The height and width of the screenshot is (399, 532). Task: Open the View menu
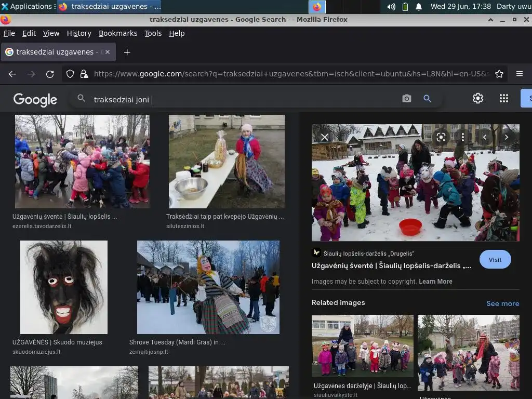click(x=51, y=33)
